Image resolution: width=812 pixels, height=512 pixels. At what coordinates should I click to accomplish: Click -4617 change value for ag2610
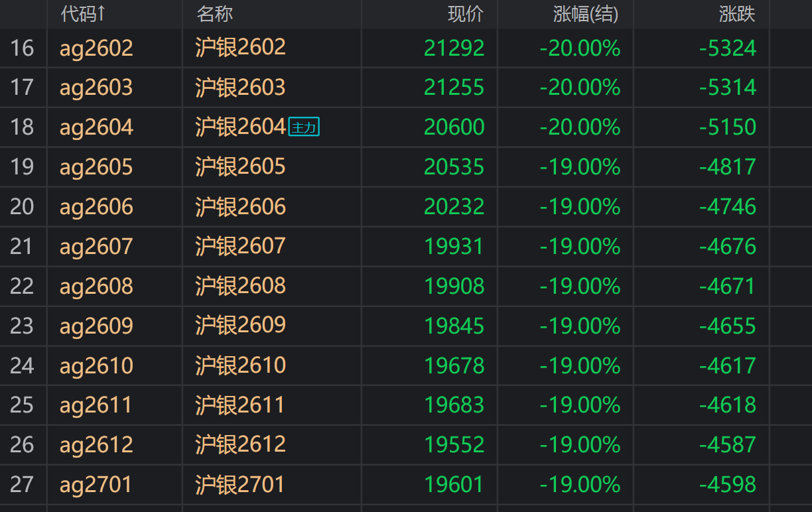click(x=727, y=365)
